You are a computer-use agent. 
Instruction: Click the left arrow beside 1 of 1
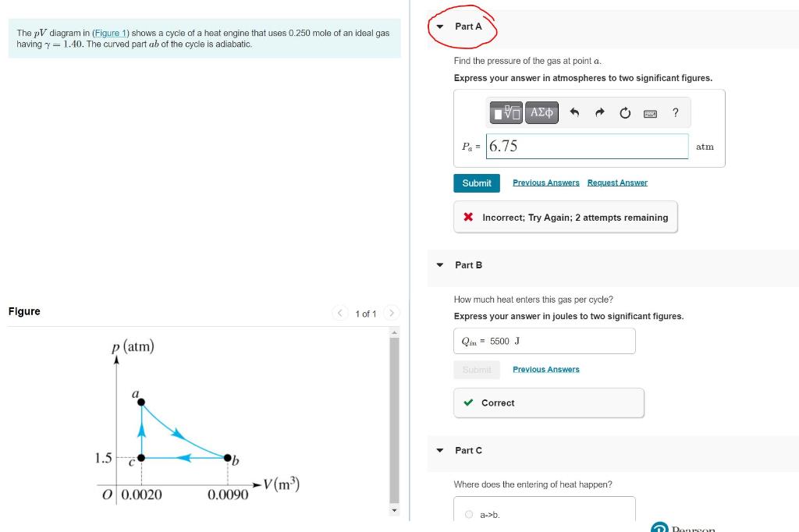pos(340,312)
